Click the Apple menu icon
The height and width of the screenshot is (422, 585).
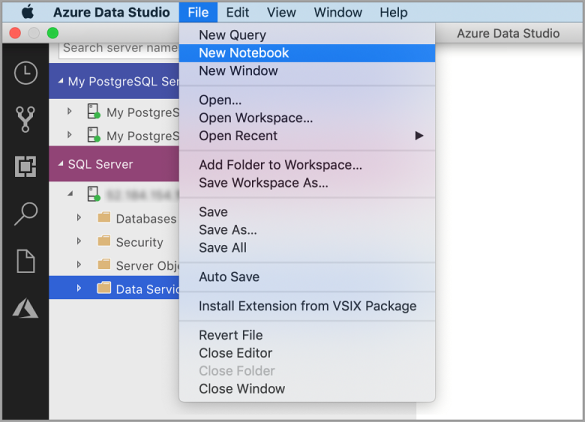[x=28, y=12]
